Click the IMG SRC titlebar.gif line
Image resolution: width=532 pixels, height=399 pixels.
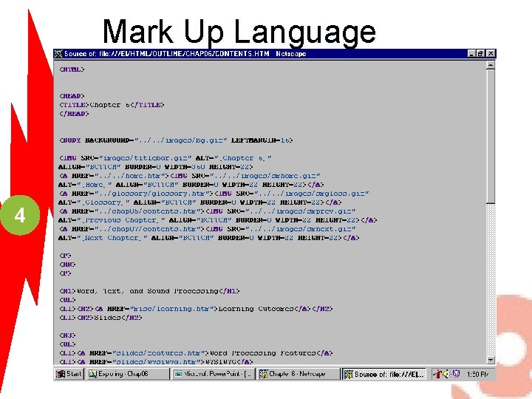pos(166,158)
